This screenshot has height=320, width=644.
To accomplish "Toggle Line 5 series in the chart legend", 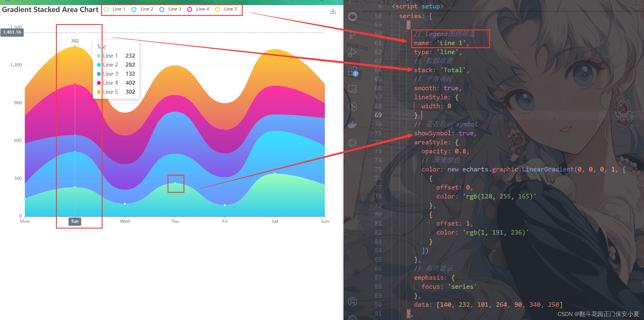I will (226, 9).
